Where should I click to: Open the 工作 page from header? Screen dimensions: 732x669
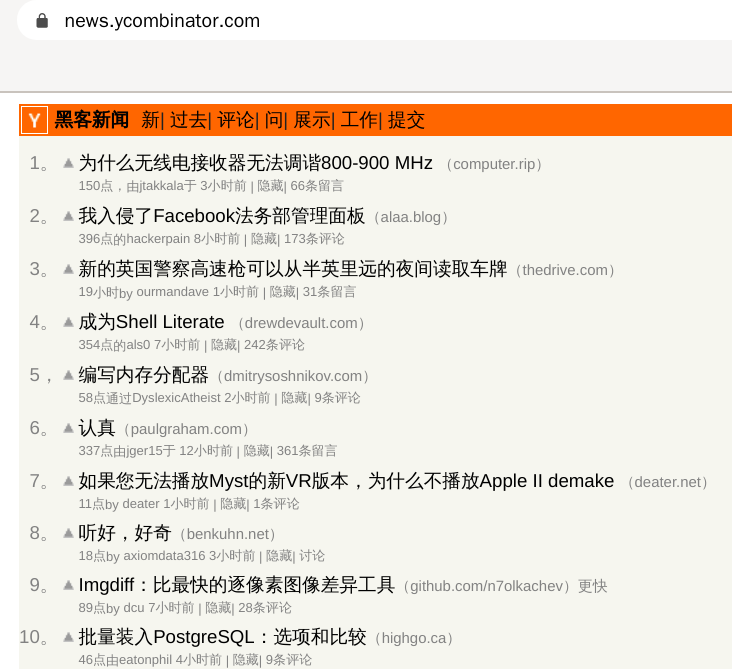358,120
